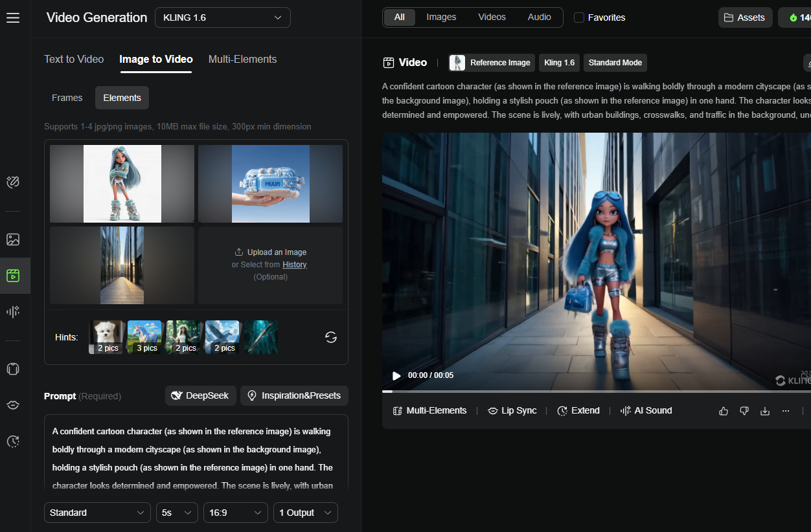Open more options ellipsis under video
This screenshot has width=811, height=532.
tap(786, 411)
